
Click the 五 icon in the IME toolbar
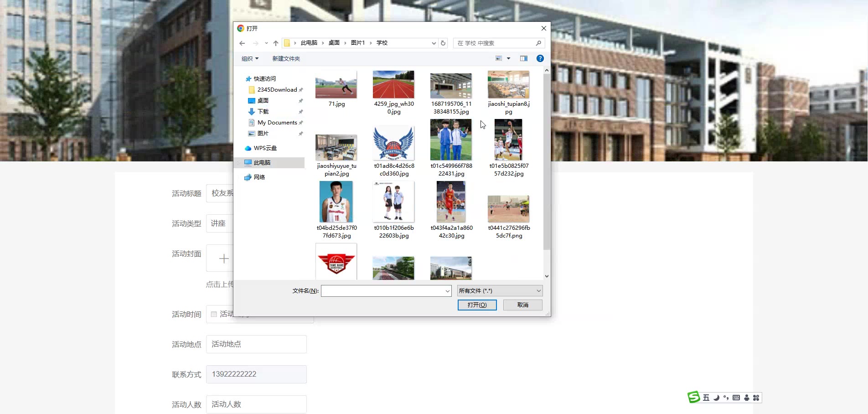pos(706,398)
